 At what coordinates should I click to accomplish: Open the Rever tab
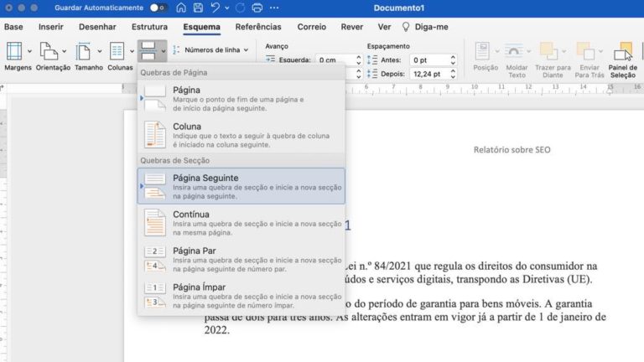pos(352,27)
